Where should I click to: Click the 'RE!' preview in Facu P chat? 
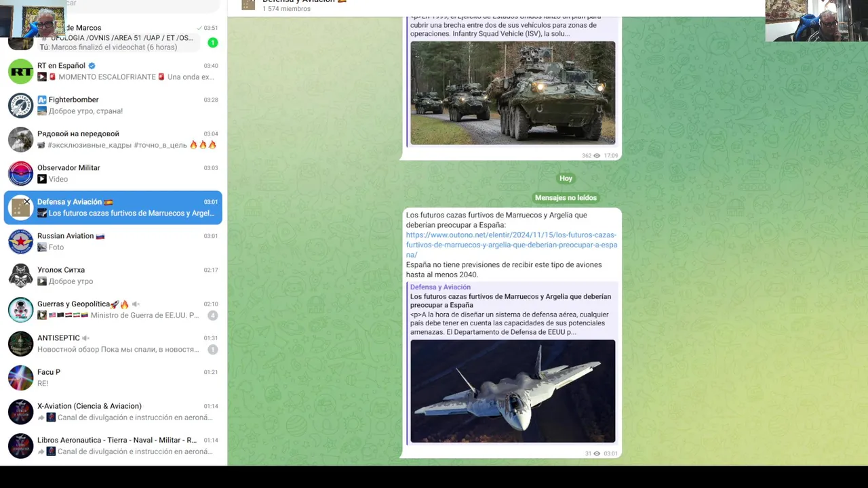click(43, 384)
